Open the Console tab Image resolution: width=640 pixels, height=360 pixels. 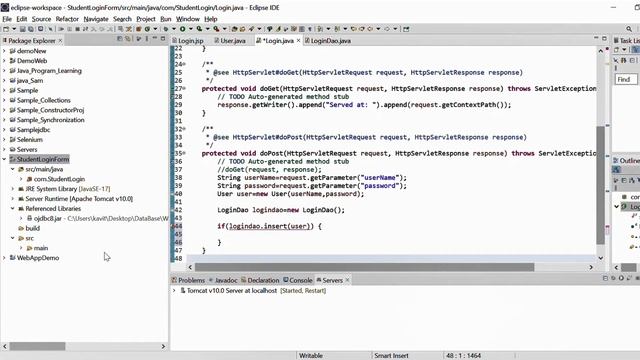pos(298,280)
